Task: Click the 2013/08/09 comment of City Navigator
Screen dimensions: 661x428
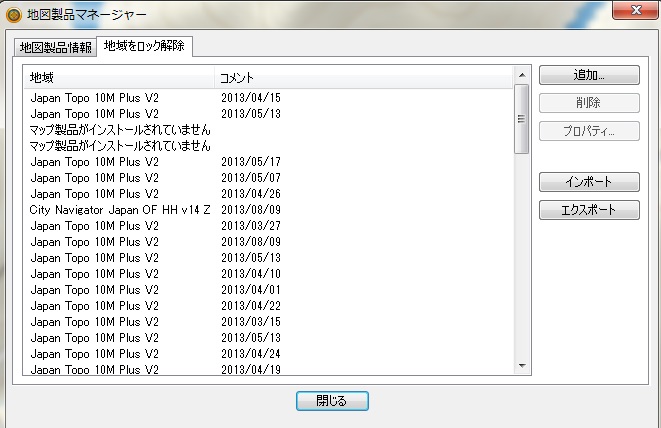Action: 251,210
